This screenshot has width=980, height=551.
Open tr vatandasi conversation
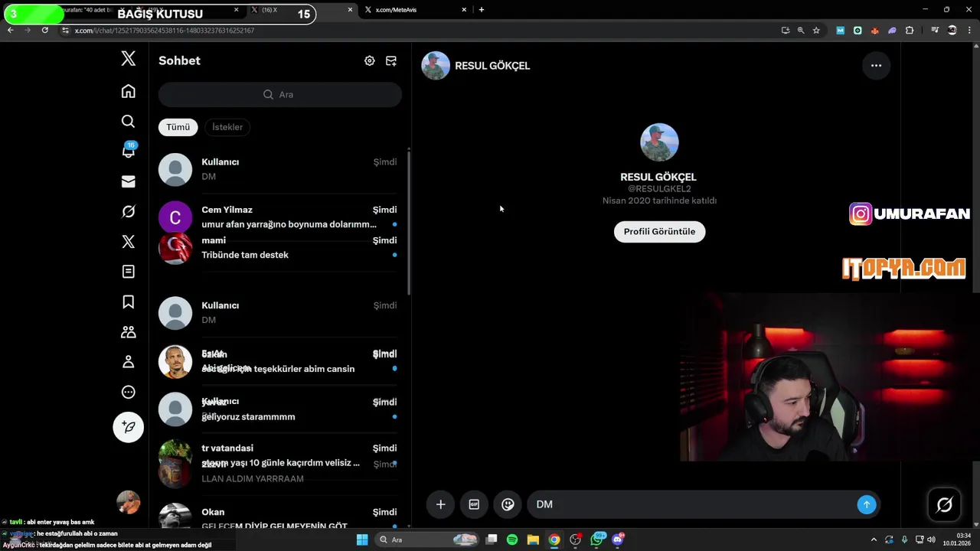tap(279, 455)
